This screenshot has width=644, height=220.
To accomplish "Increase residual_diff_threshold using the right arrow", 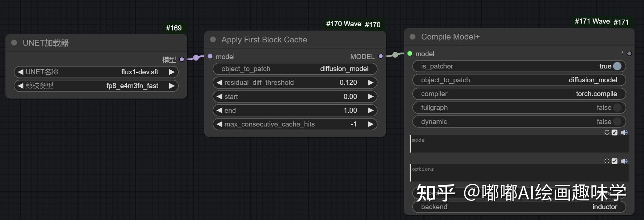I will point(371,83).
